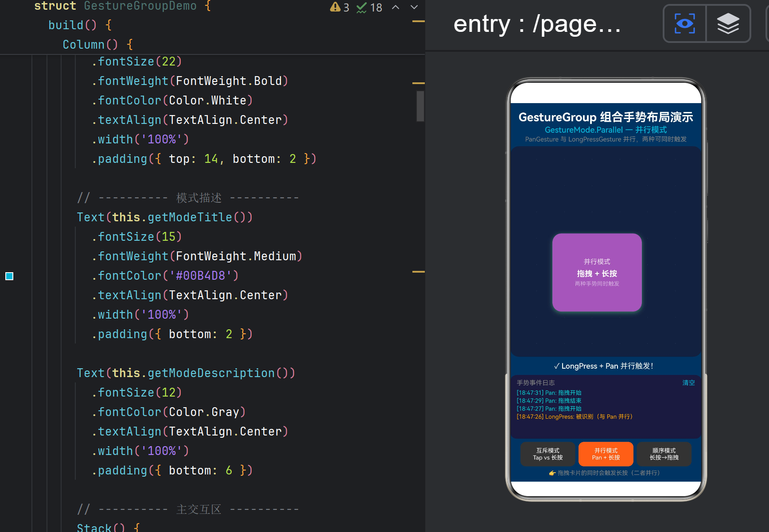This screenshot has width=769, height=532.
Task: Click the comment line containing 模式描述
Action: 188,198
